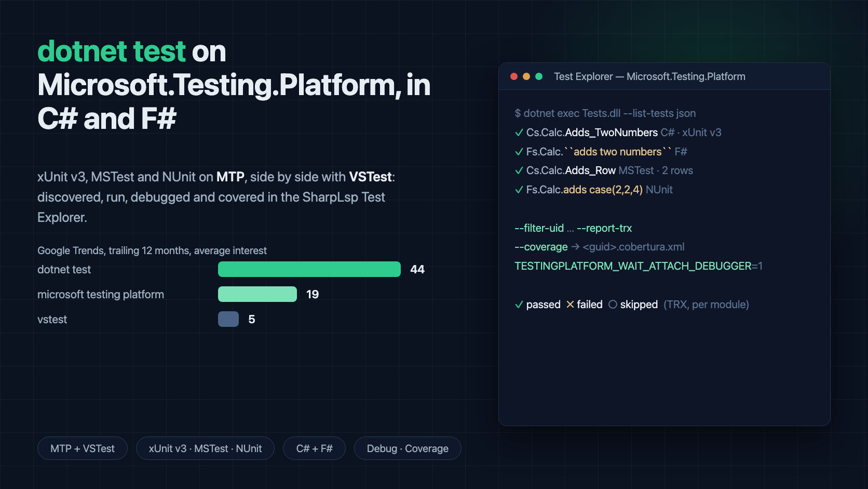Click the failed label in legend

590,305
